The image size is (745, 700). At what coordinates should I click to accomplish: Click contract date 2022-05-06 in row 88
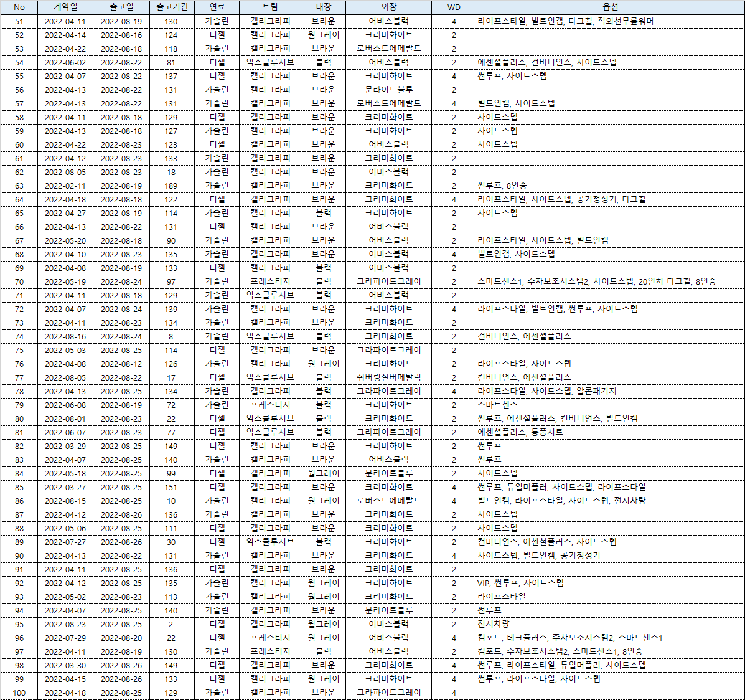tap(65, 529)
